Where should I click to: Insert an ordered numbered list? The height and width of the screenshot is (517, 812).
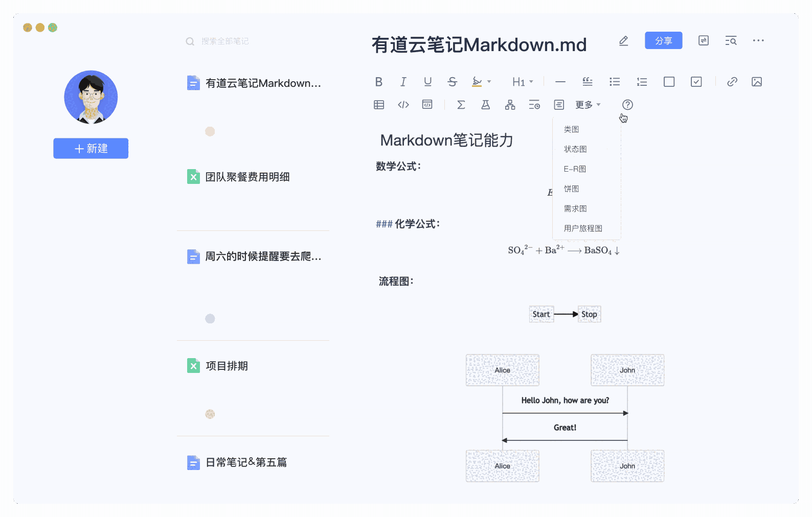[x=642, y=82]
